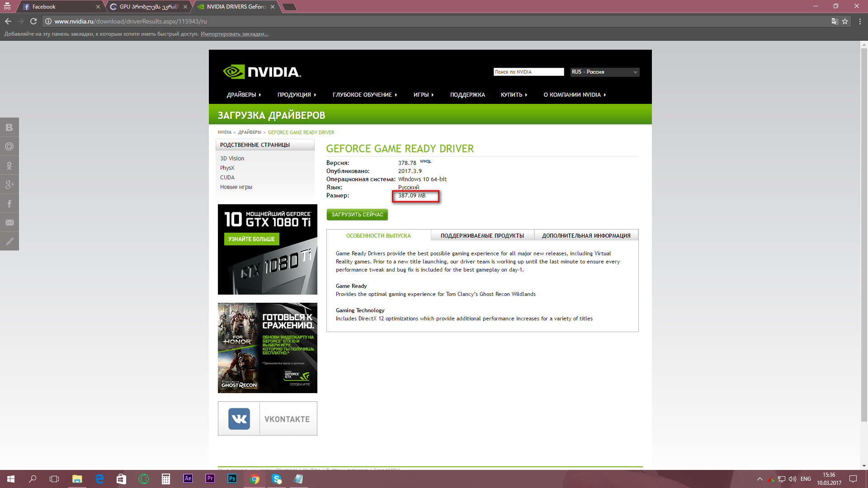Click the translate page icon in address bar
868x488 pixels.
coord(835,21)
